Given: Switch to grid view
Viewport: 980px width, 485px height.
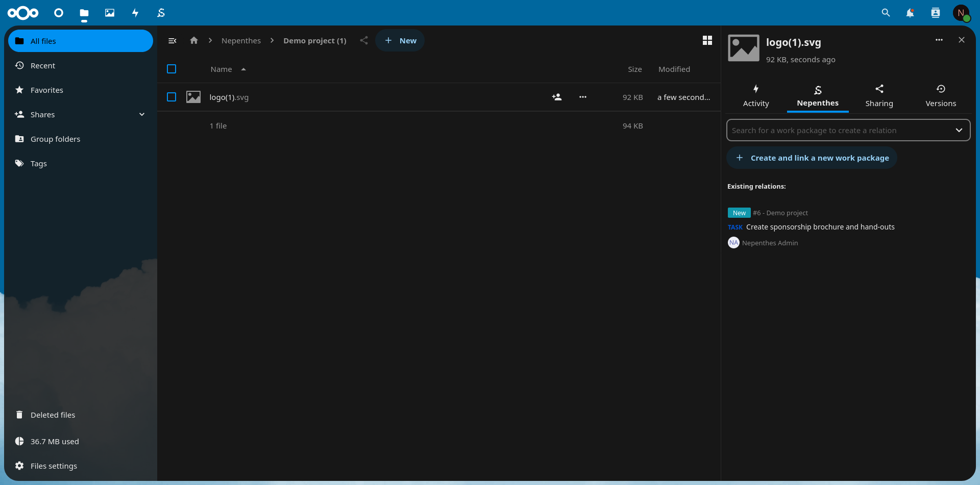Looking at the screenshot, I should [x=707, y=40].
